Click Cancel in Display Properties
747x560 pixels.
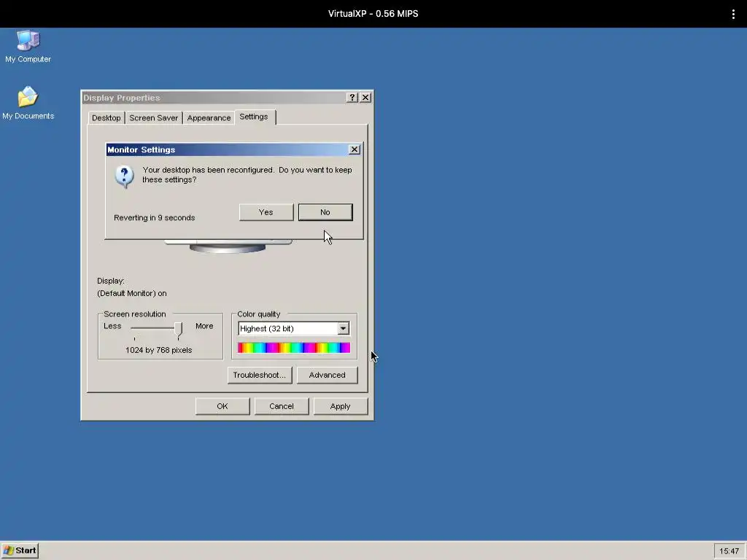point(282,406)
